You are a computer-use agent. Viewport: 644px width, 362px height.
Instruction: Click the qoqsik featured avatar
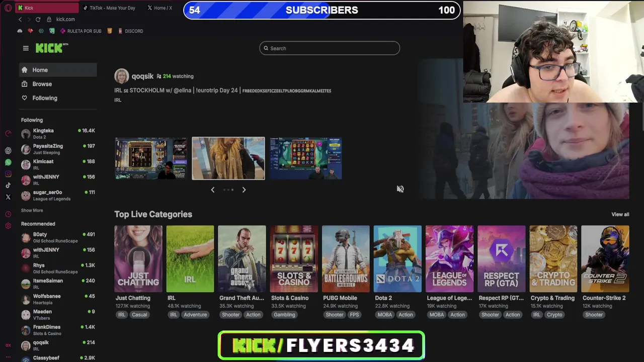(121, 76)
